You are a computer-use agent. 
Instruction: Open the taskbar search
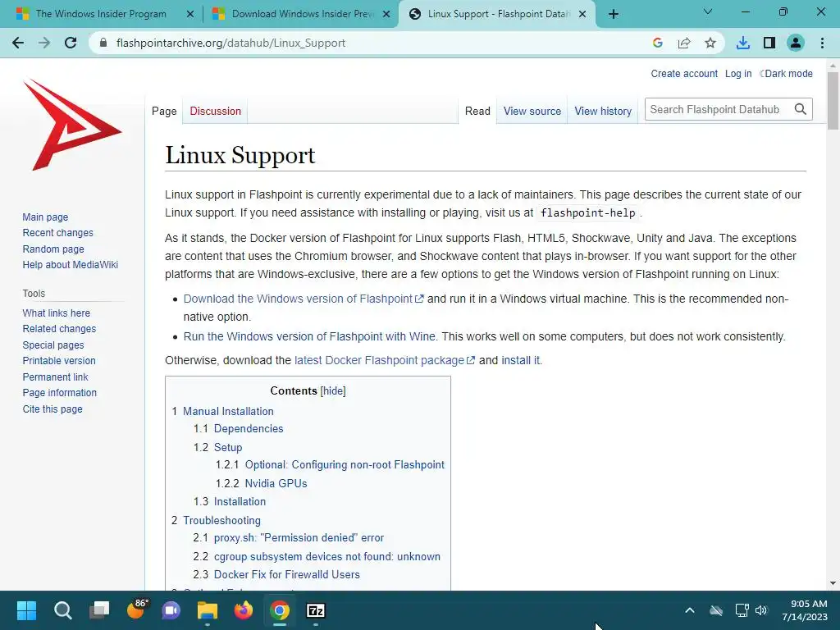(x=62, y=610)
